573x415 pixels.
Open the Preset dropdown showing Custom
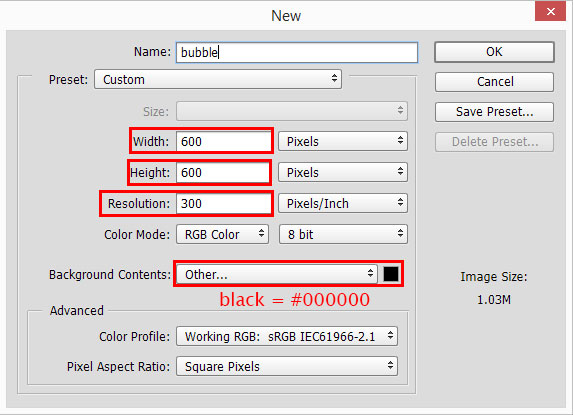[218, 79]
